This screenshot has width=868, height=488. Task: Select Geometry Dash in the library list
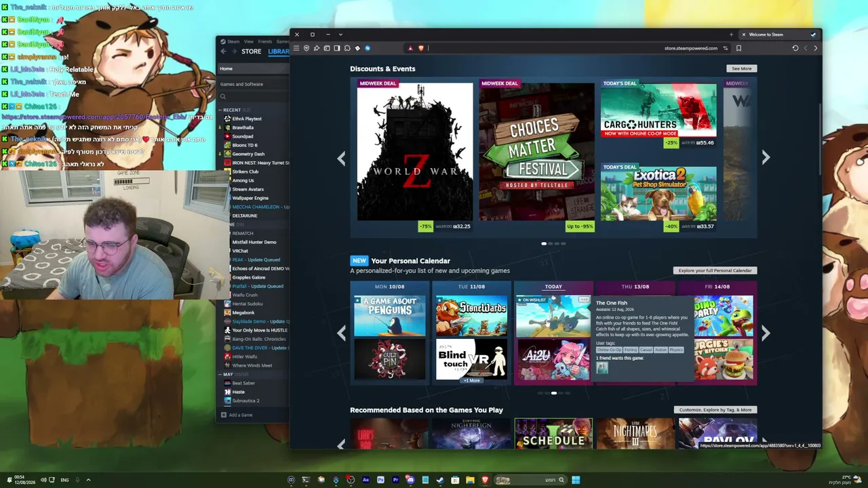coord(248,154)
